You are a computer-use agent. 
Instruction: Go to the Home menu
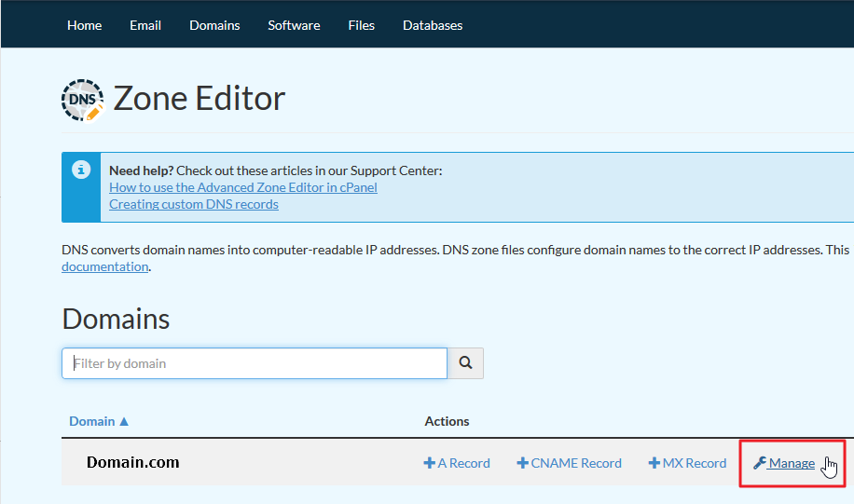(84, 25)
